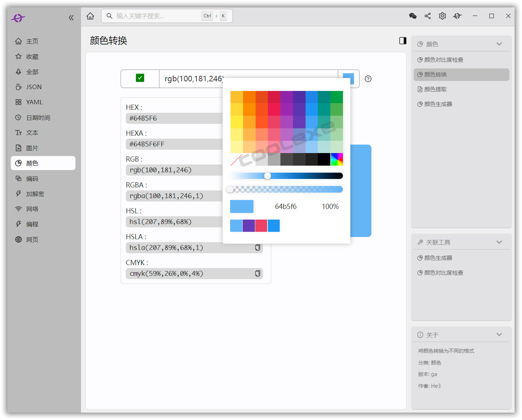The width and height of the screenshot is (522, 420).
Task: Toggle dark mode with the split-square icon
Action: [403, 41]
